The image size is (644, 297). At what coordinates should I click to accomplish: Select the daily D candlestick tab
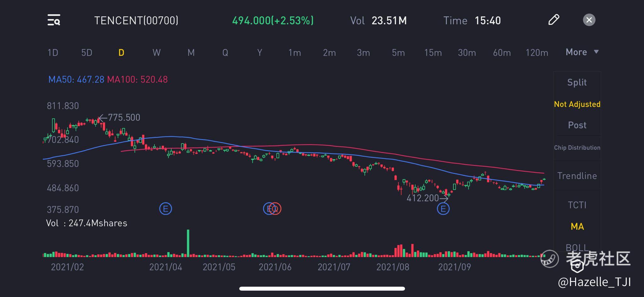point(121,52)
